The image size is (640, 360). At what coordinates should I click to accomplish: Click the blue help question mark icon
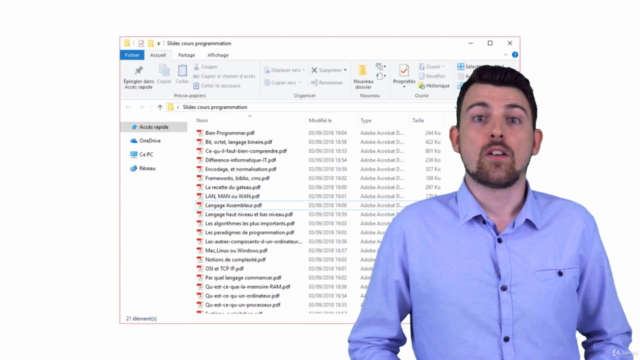515,55
